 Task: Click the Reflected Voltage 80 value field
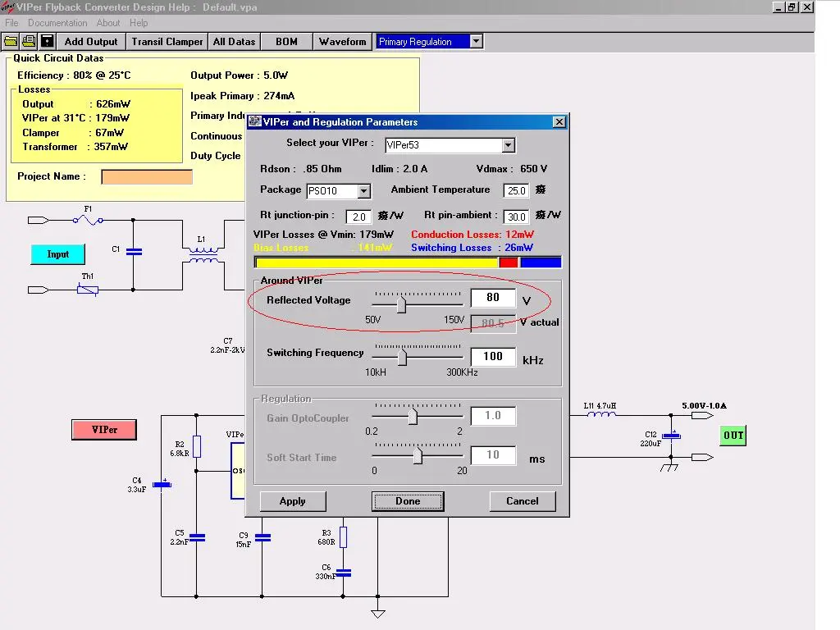tap(493, 298)
